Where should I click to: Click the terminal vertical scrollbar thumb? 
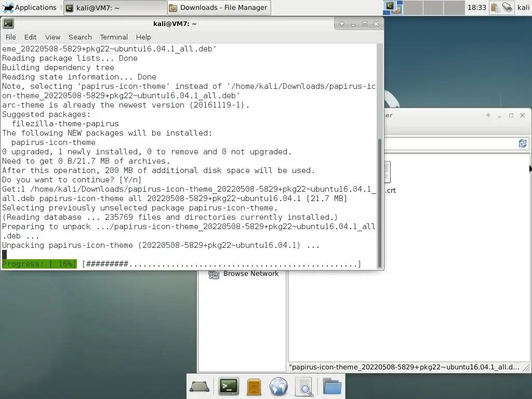[x=380, y=203]
